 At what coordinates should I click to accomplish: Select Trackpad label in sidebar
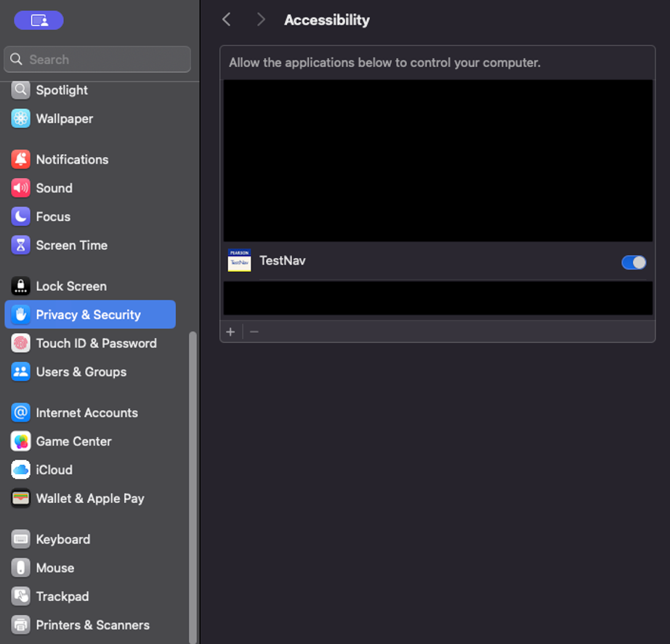pyautogui.click(x=62, y=597)
